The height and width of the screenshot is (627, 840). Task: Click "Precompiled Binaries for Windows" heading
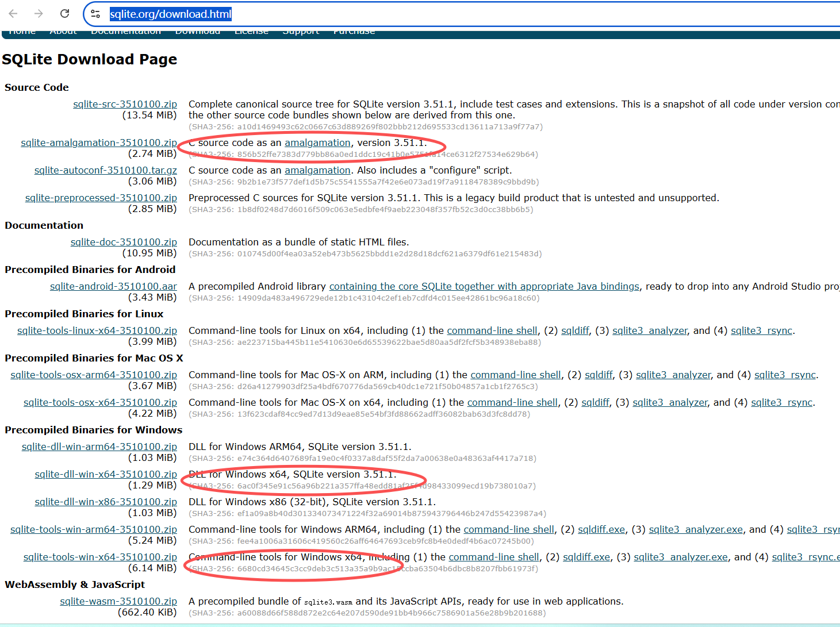(94, 430)
